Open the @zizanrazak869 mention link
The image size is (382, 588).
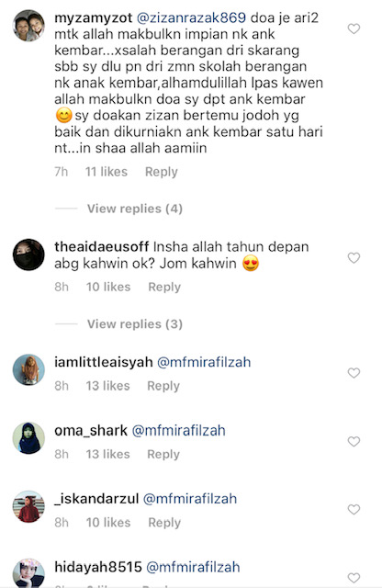coord(191,17)
